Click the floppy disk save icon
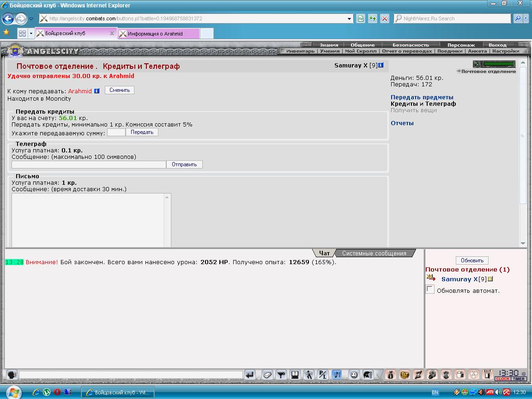Viewport: 532px width, 399px height. pos(295,375)
